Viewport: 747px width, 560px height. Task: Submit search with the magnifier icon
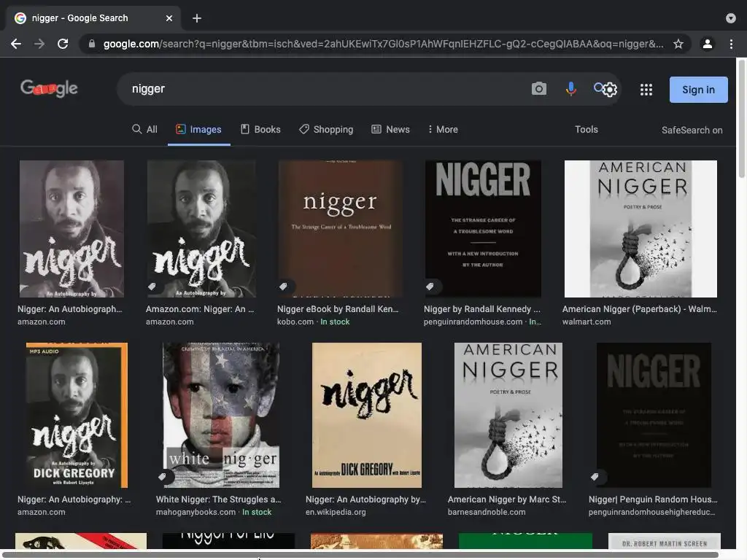tap(598, 87)
